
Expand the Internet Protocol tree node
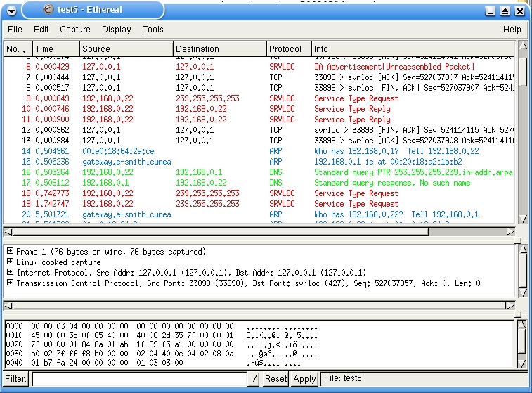(10, 273)
